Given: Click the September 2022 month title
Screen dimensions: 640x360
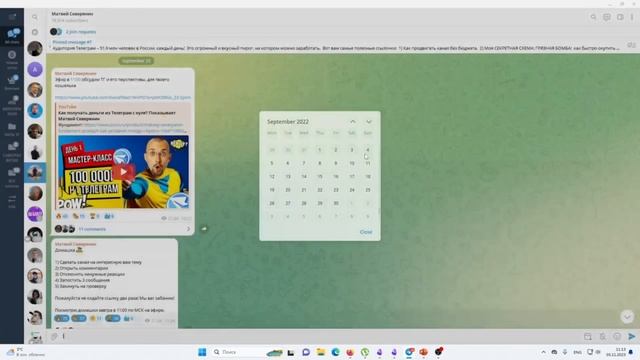Looking at the screenshot, I should [288, 122].
